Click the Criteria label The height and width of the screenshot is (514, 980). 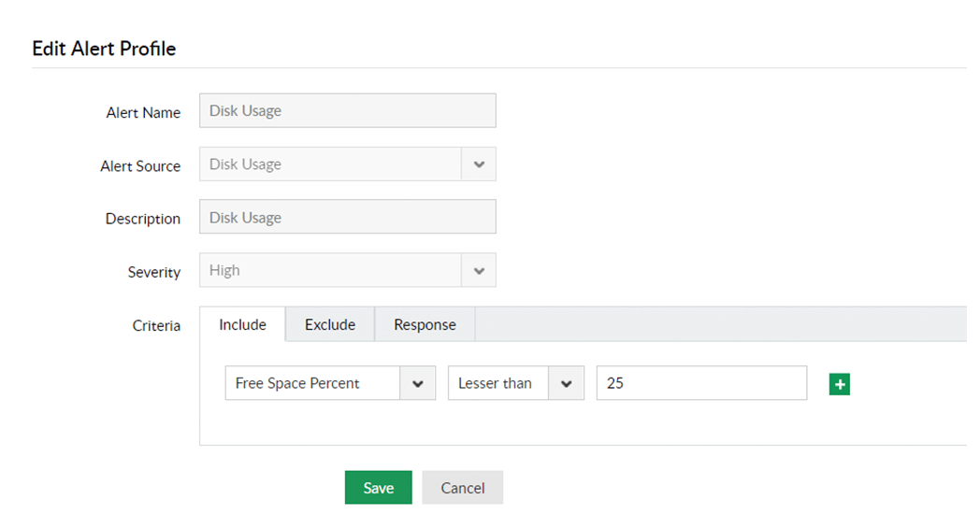pyautogui.click(x=156, y=326)
